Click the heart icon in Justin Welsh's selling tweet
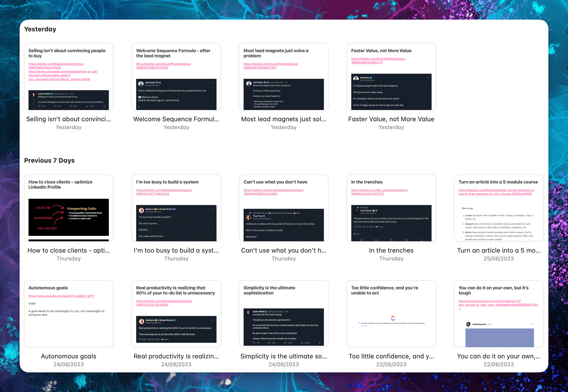Image resolution: width=568 pixels, height=392 pixels. [x=71, y=106]
